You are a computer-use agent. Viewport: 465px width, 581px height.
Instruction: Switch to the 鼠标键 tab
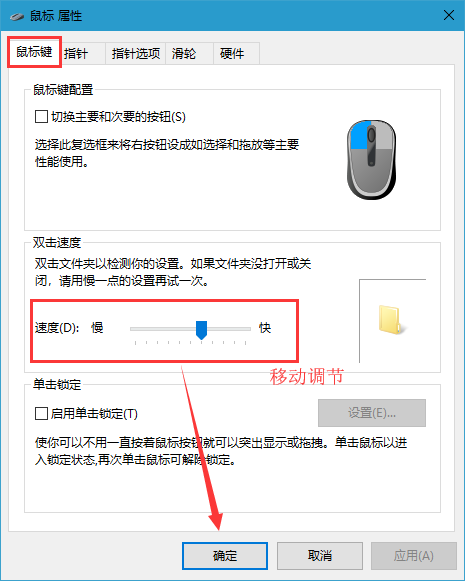click(x=34, y=52)
